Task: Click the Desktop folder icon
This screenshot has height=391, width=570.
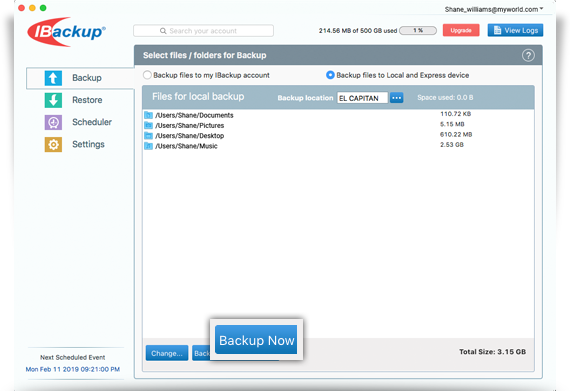Action: pos(148,136)
